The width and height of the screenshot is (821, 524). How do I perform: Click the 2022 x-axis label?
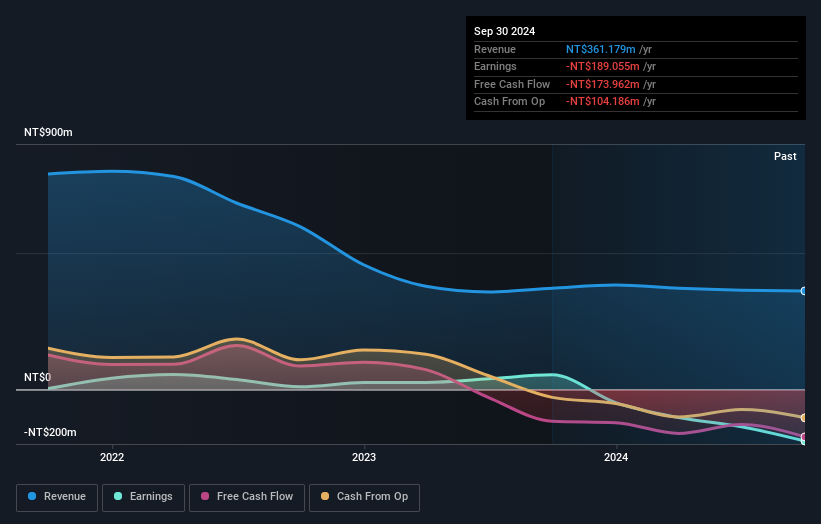(x=112, y=457)
